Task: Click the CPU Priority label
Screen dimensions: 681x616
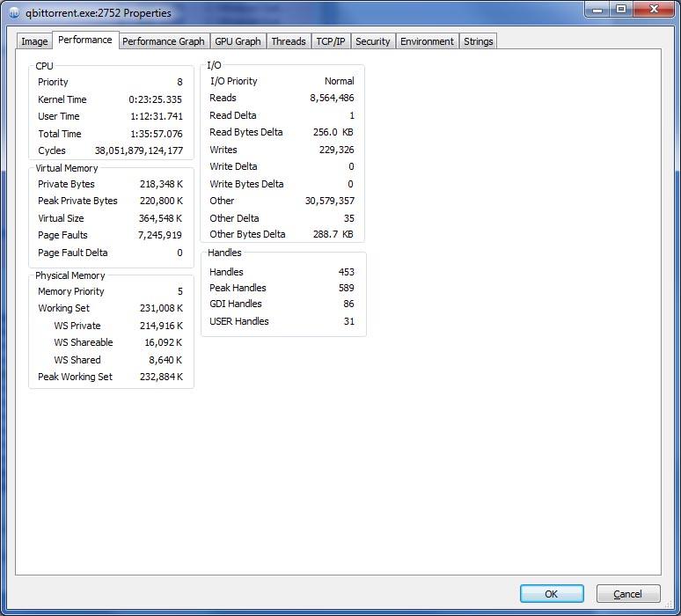Action: (x=53, y=82)
